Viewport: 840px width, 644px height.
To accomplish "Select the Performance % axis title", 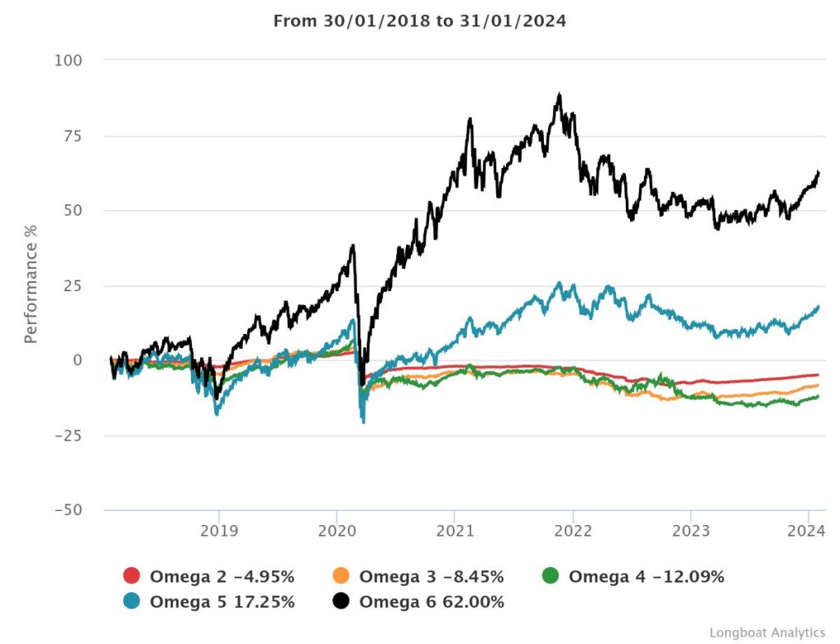I will tap(30, 285).
